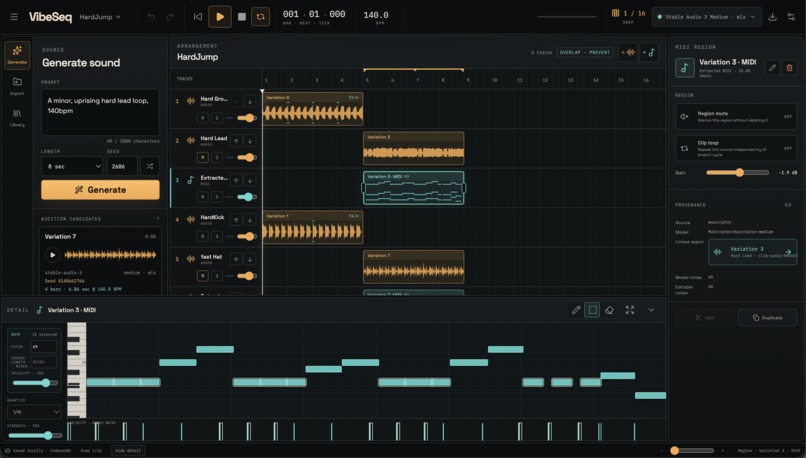
Task: Undo the last action
Action: point(151,17)
